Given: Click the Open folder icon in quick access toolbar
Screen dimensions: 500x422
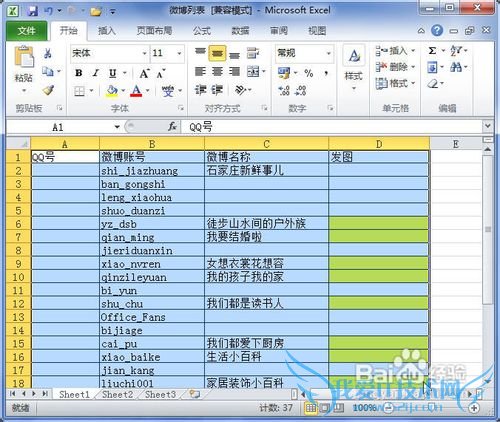Looking at the screenshot, I should (x=96, y=11).
